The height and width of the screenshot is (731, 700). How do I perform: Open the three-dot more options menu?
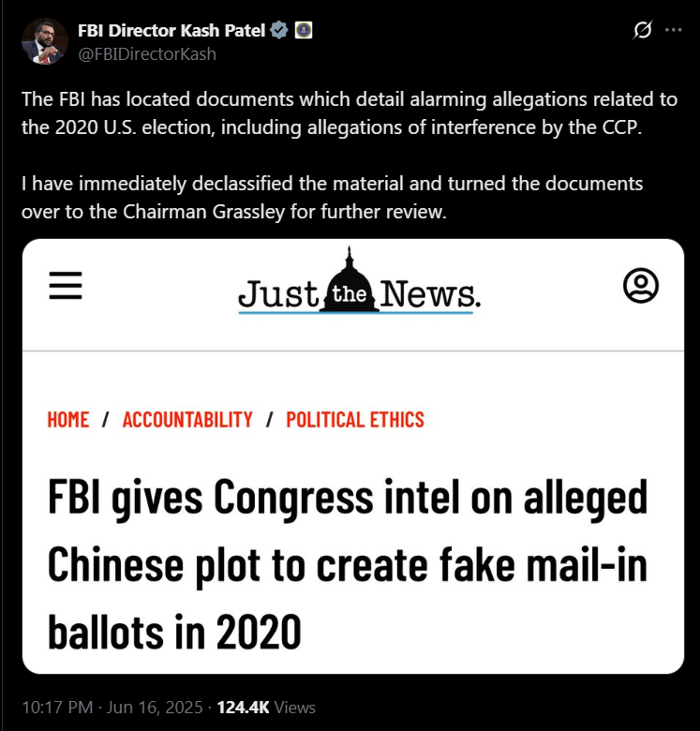(x=674, y=30)
